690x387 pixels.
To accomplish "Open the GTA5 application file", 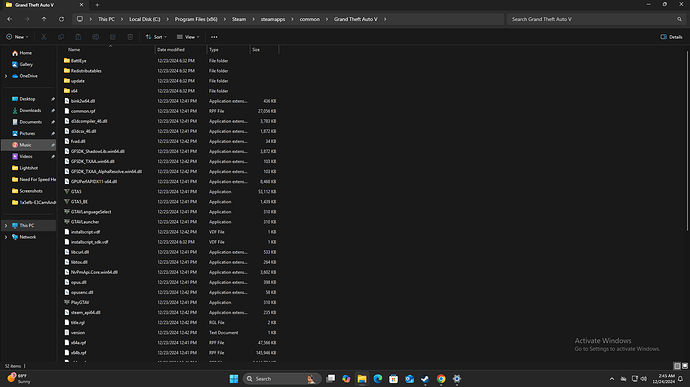I will click(x=76, y=192).
